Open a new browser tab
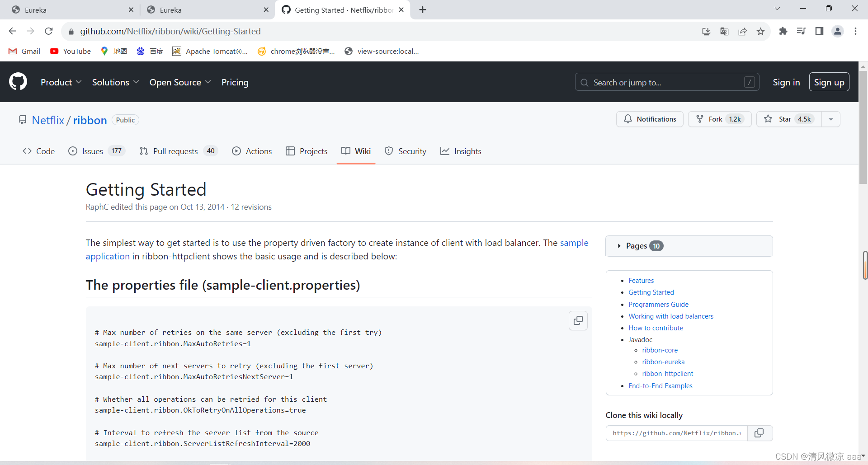The width and height of the screenshot is (868, 465). 423,9
